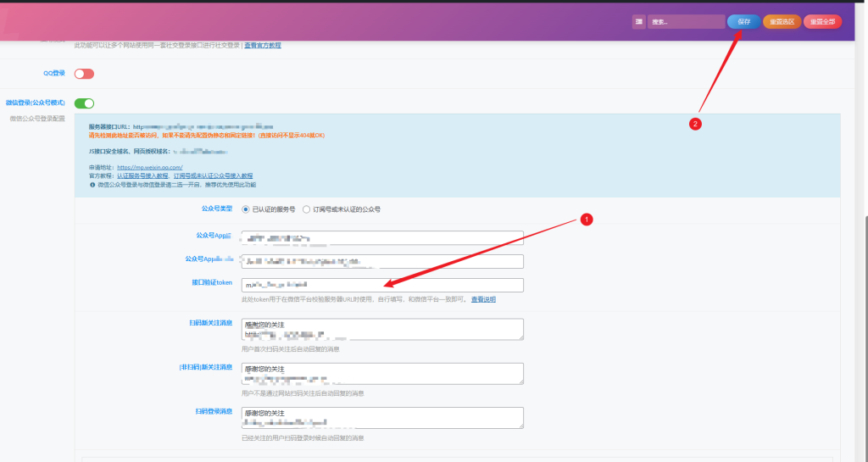Click the 公众号AppID input field
Image resolution: width=868 pixels, height=462 pixels.
pos(381,238)
